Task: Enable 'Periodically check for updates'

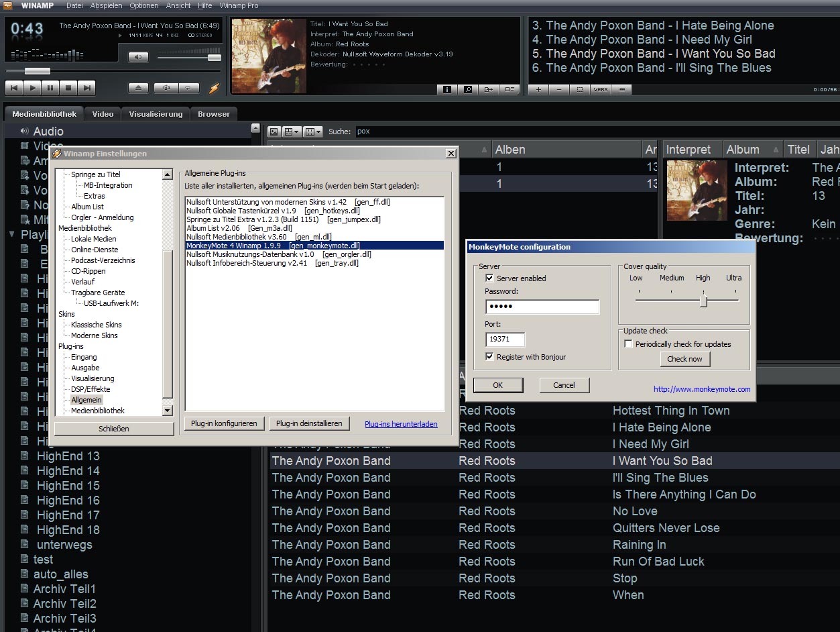Action: coord(628,344)
